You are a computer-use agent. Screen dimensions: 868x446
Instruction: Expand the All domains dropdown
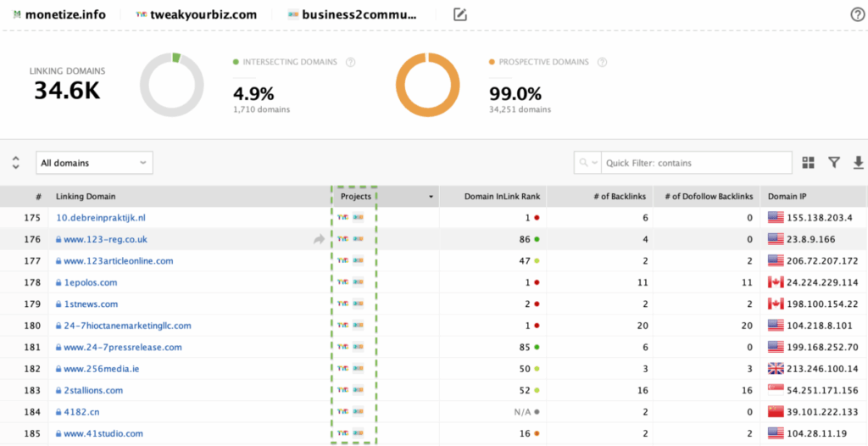coord(94,163)
